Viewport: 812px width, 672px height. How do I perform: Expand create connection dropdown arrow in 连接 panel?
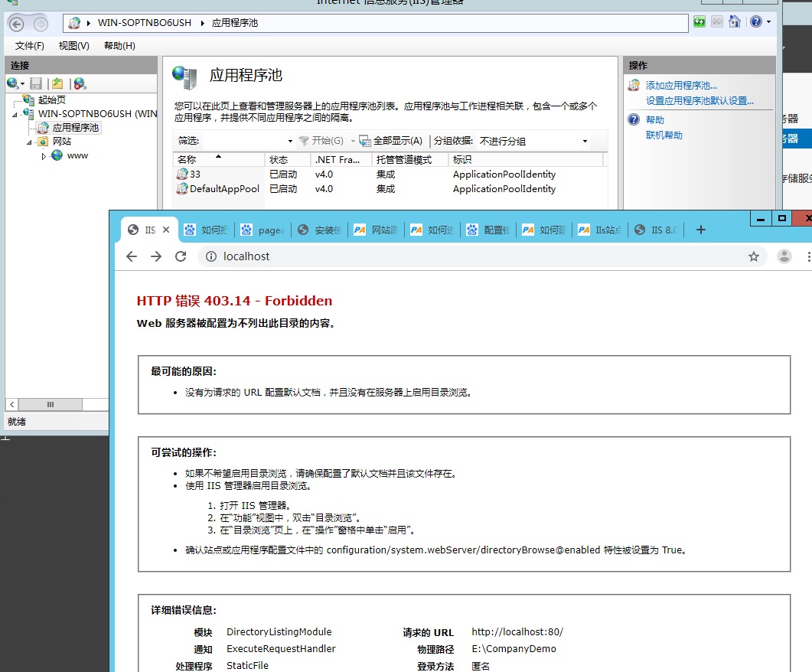[22, 84]
